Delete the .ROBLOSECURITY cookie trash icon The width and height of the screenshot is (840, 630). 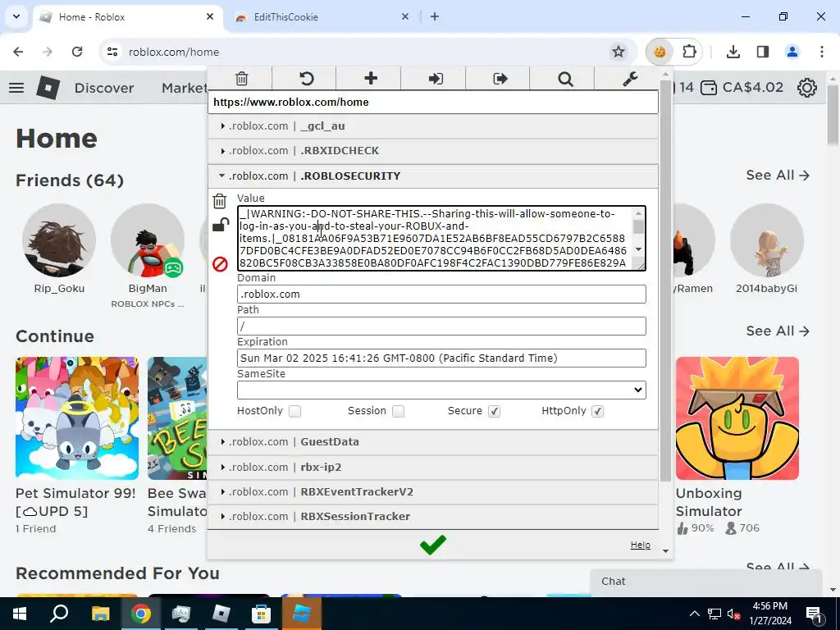click(x=220, y=201)
